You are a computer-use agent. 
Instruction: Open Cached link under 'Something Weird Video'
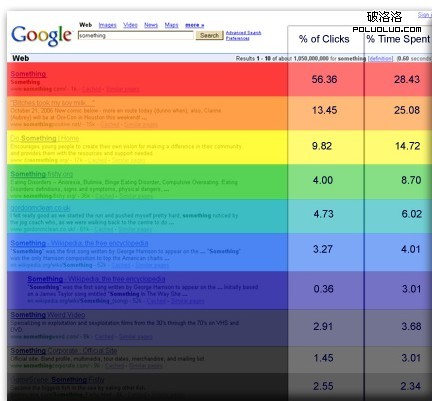pyautogui.click(x=104, y=337)
